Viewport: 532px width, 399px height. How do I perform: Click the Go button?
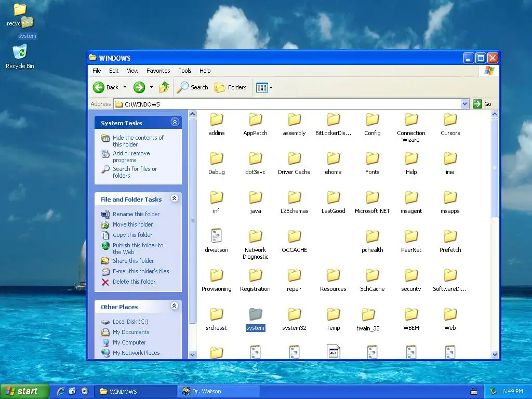pyautogui.click(x=482, y=104)
